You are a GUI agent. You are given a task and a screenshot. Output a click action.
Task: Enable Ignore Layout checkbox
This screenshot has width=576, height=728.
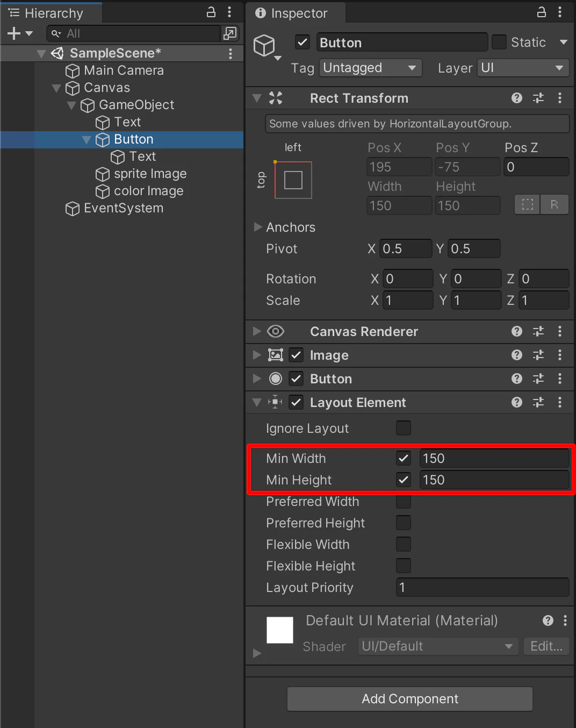[404, 428]
